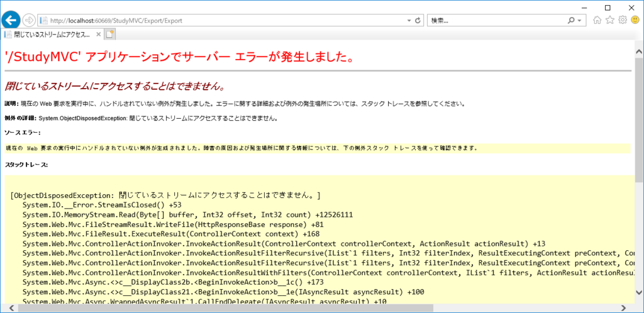The image size is (644, 313).
Task: Click the horizontal scrollbar right arrow
Action: pyautogui.click(x=623, y=308)
